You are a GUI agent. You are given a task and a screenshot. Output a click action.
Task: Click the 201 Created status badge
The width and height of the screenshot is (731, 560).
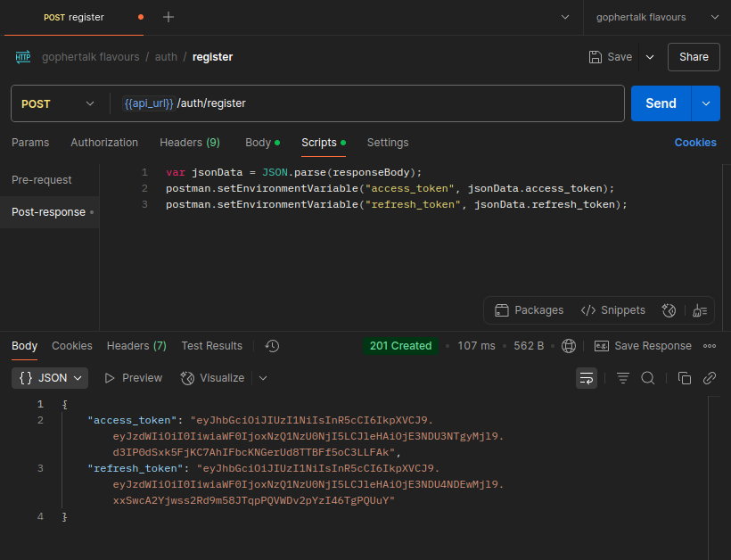pyautogui.click(x=400, y=346)
